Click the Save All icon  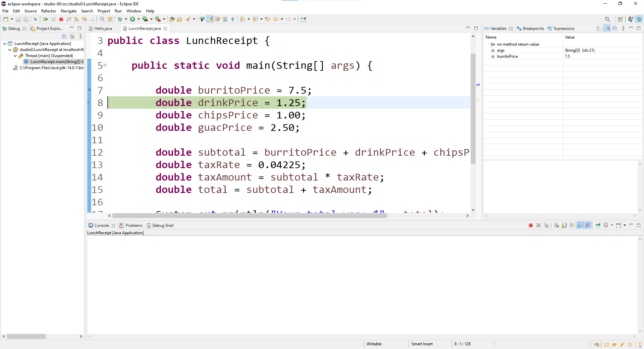(x=26, y=19)
